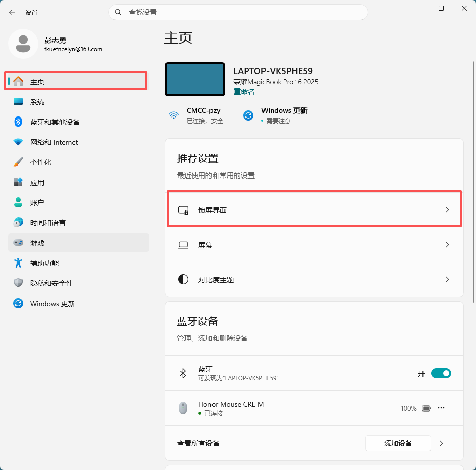Click the 账户 sidebar label

[37, 203]
